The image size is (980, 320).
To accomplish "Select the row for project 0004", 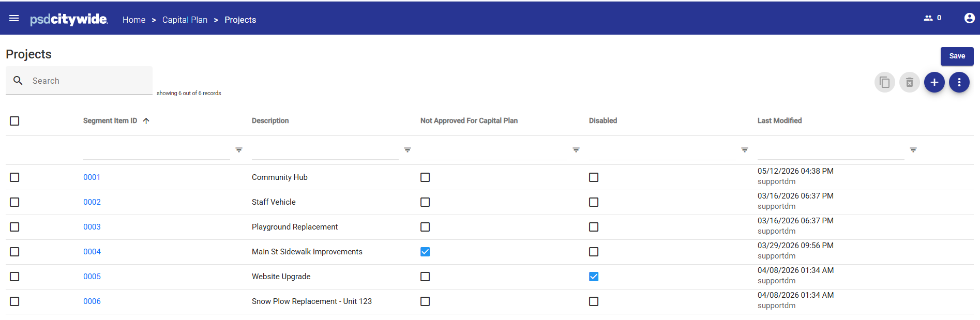I will tap(14, 252).
